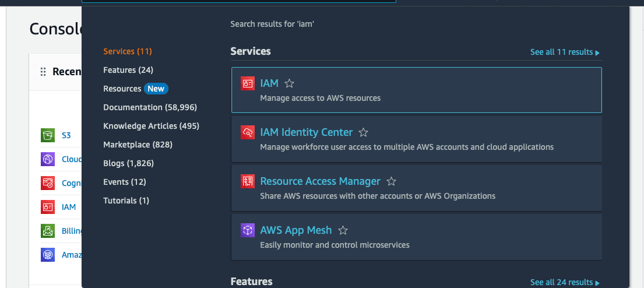
Task: Select Features (24) category
Action: tap(128, 71)
